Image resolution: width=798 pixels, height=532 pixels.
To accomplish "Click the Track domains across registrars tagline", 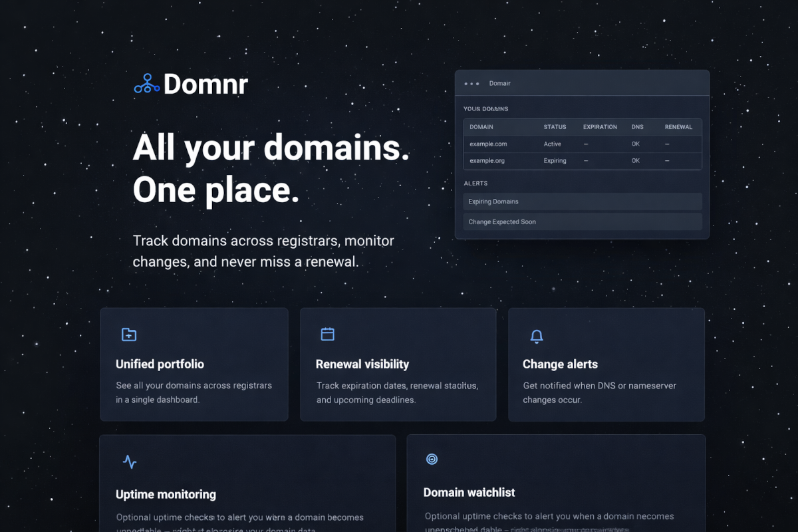I will click(263, 251).
